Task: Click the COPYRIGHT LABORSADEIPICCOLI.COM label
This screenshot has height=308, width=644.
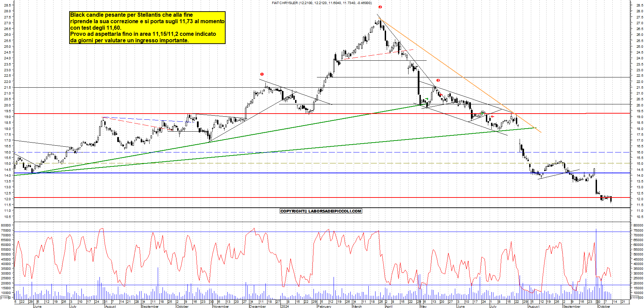Action: pos(321,211)
